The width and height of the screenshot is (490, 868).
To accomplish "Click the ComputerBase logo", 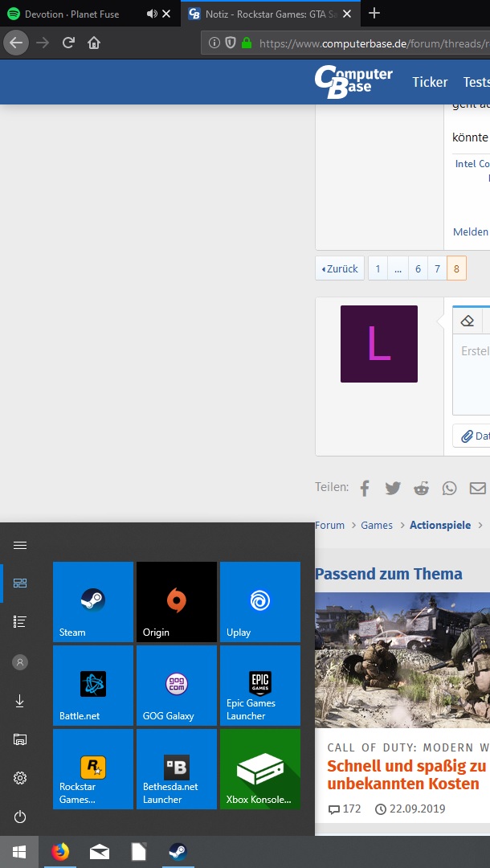I will coord(353,82).
